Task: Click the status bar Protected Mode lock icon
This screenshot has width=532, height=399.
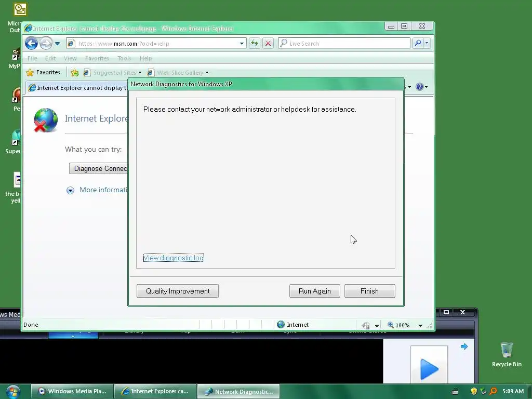Action: tap(366, 325)
